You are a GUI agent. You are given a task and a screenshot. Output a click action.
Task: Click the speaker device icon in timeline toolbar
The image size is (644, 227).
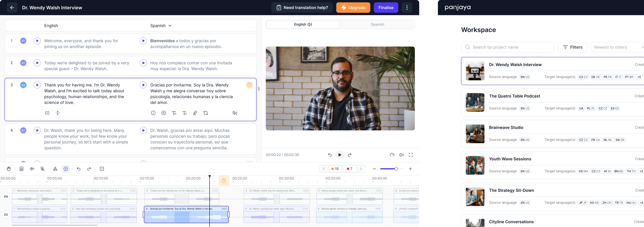21,169
